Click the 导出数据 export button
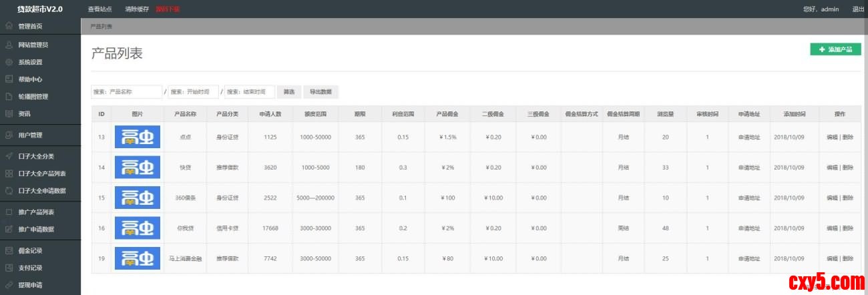 click(320, 92)
